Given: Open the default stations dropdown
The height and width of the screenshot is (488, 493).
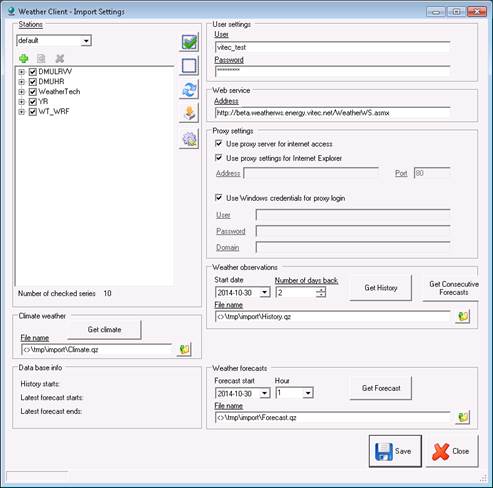Looking at the screenshot, I should pyautogui.click(x=86, y=41).
